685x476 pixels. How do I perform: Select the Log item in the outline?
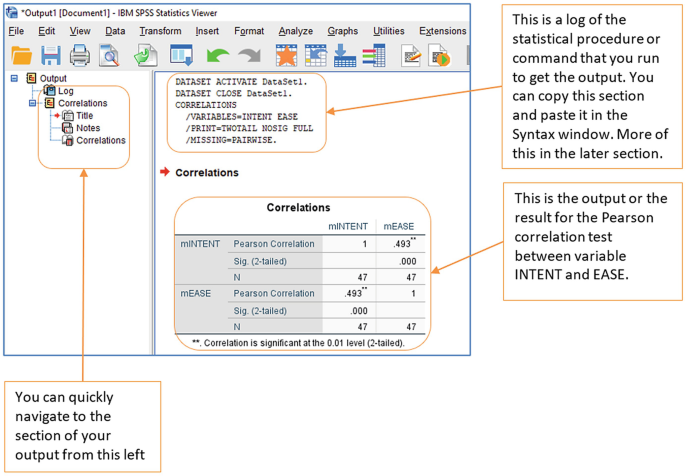click(65, 91)
